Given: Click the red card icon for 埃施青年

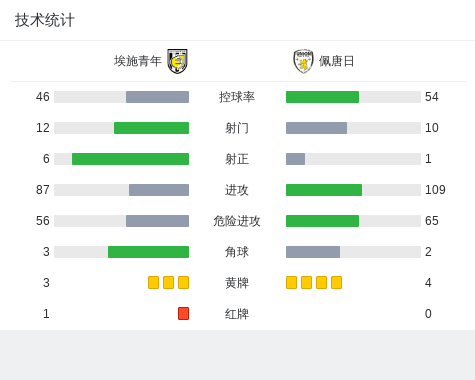Looking at the screenshot, I should point(183,313).
